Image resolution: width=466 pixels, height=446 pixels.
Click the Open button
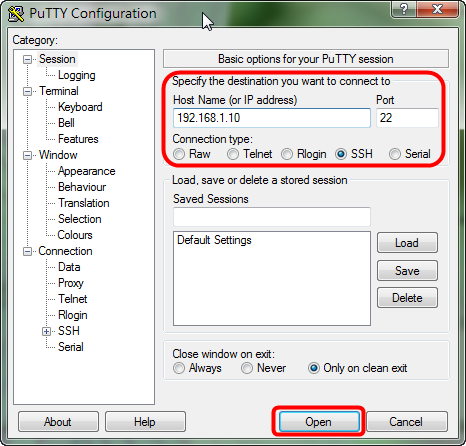(x=319, y=422)
